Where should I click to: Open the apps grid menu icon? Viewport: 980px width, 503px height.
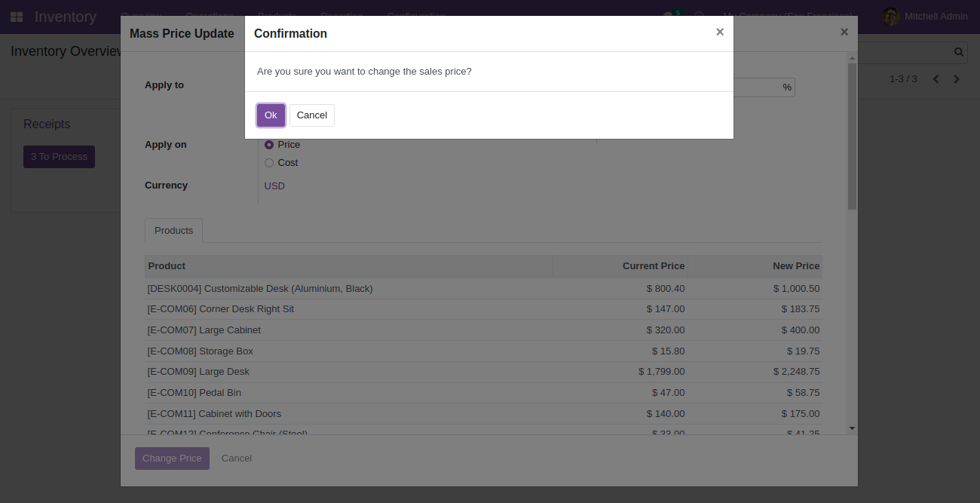(17, 17)
